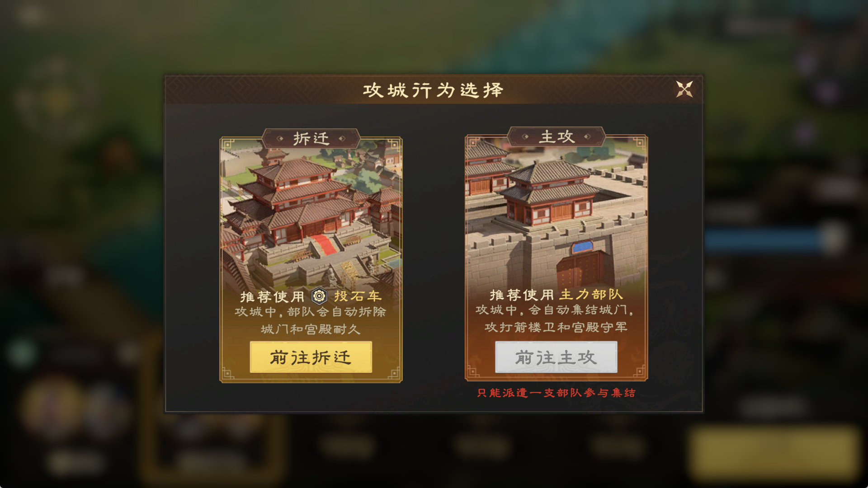
Task: Click the red 只能派遣一支部队参与集结 warning
Action: (556, 393)
